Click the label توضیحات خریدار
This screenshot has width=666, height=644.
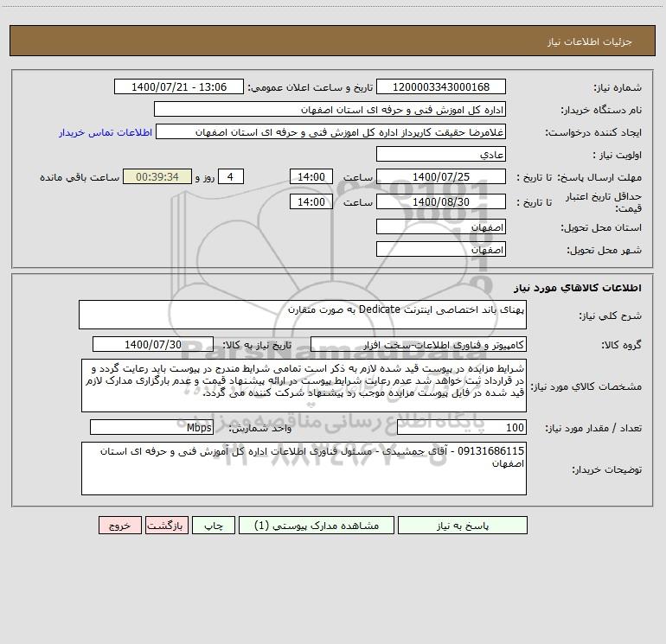607,469
